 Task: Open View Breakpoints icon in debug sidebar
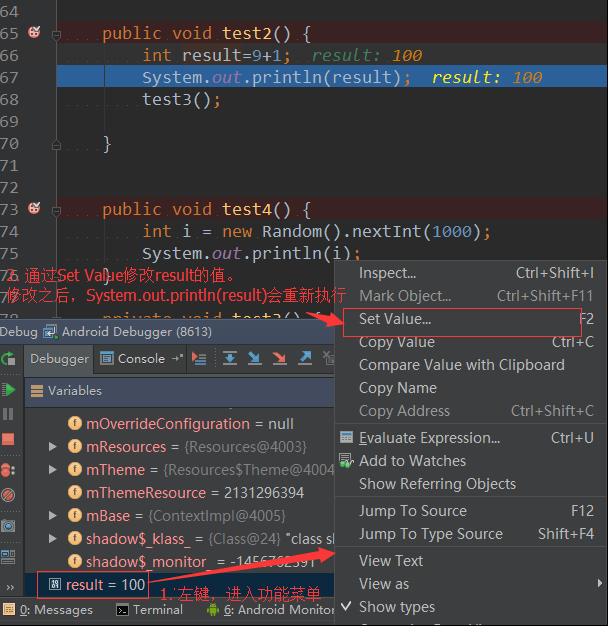pos(8,468)
